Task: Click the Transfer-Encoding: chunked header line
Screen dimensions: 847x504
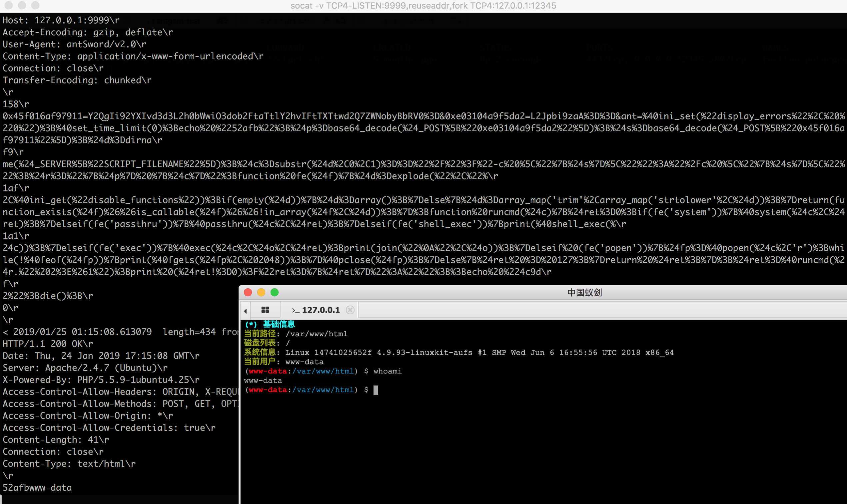Action: click(77, 80)
